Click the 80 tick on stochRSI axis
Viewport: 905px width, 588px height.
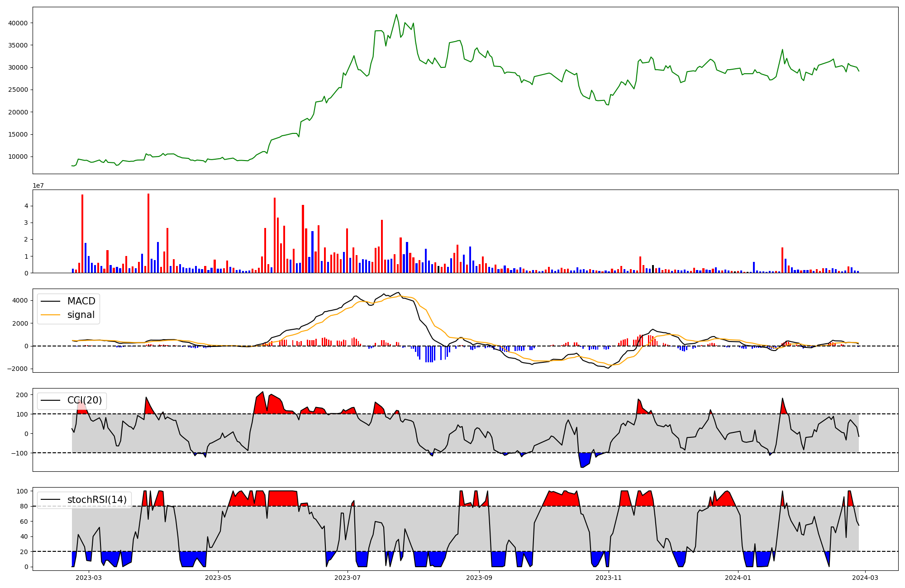pyautogui.click(x=24, y=506)
